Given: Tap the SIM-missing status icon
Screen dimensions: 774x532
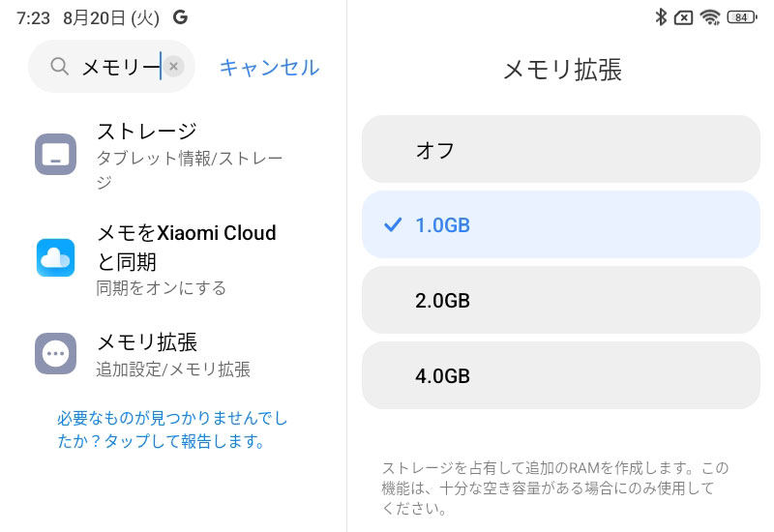Looking at the screenshot, I should click(x=683, y=18).
